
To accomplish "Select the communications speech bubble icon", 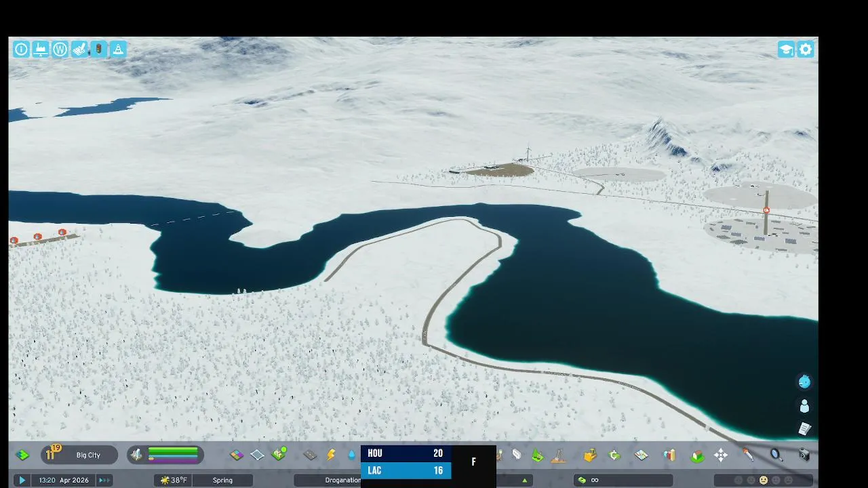I will [517, 455].
